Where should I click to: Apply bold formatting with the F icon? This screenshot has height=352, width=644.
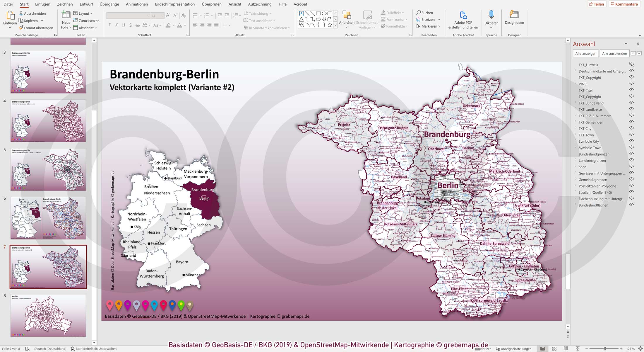109,25
